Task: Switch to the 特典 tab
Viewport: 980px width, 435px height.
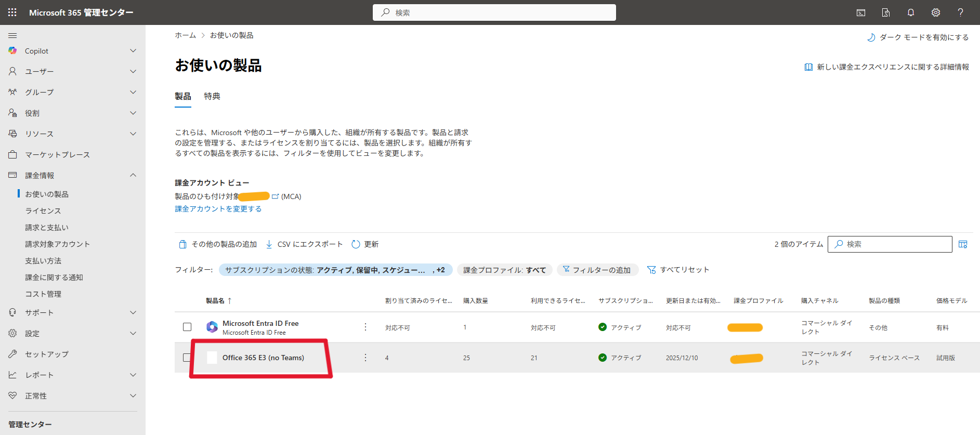Action: [x=212, y=96]
